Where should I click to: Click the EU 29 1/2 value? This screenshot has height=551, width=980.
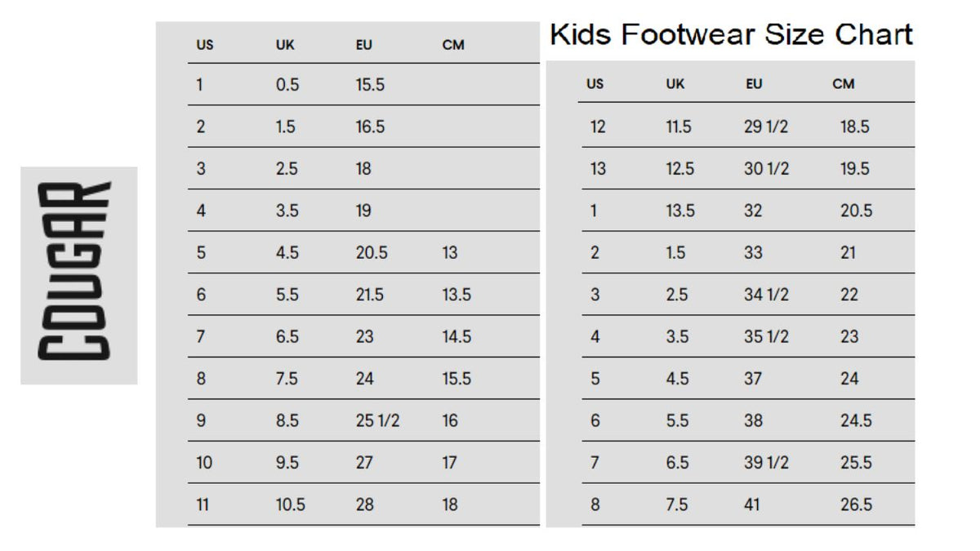(x=766, y=127)
